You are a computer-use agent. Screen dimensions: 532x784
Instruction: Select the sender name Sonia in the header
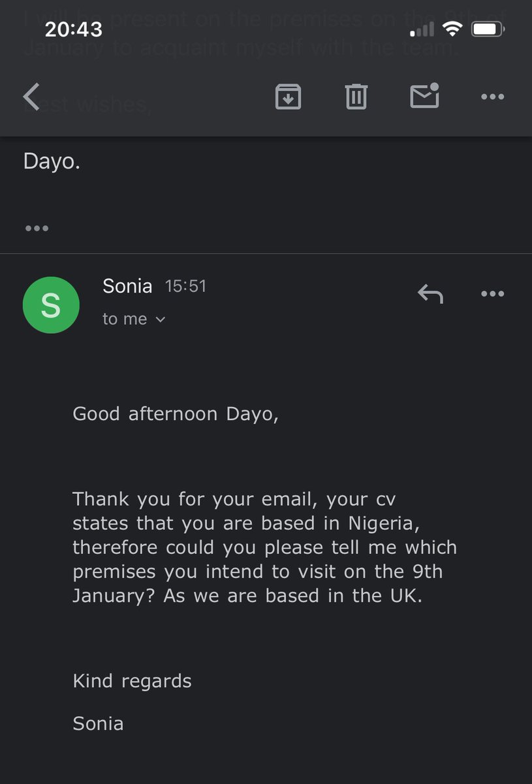pyautogui.click(x=127, y=286)
